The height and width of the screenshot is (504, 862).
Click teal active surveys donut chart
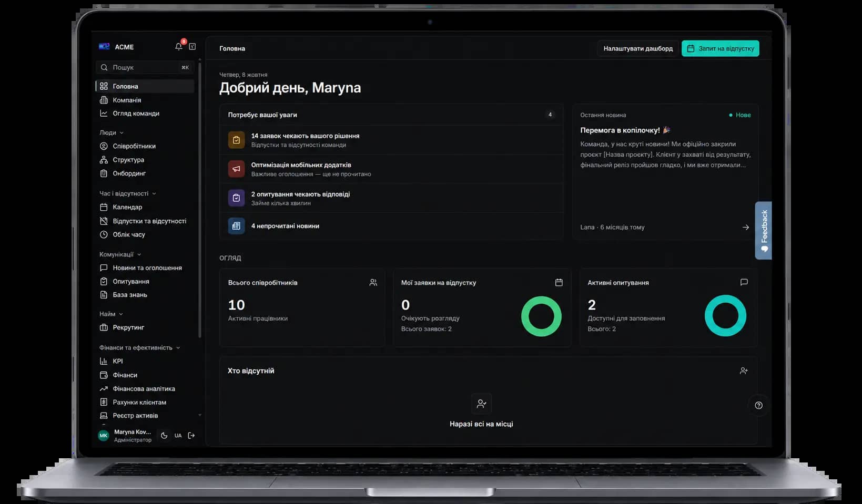pos(725,316)
